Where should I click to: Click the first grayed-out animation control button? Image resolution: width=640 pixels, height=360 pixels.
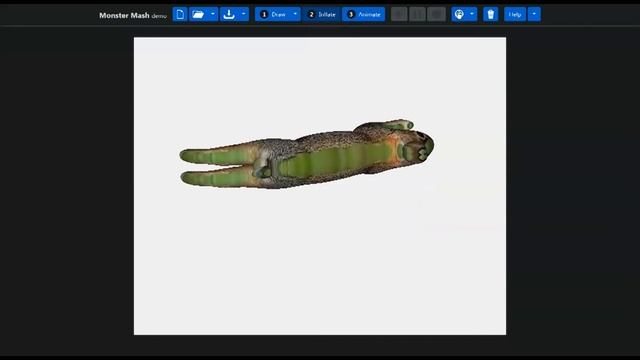(399, 14)
